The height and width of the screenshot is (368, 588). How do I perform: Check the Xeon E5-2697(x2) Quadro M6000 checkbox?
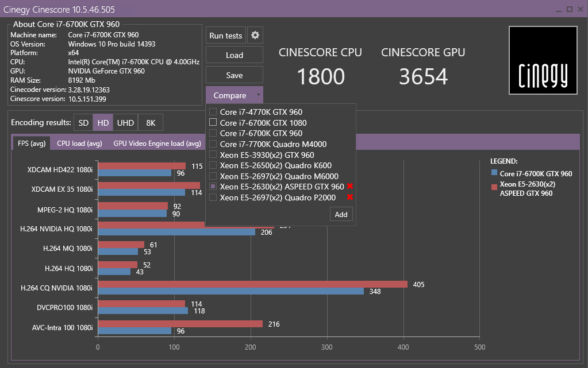click(x=213, y=176)
